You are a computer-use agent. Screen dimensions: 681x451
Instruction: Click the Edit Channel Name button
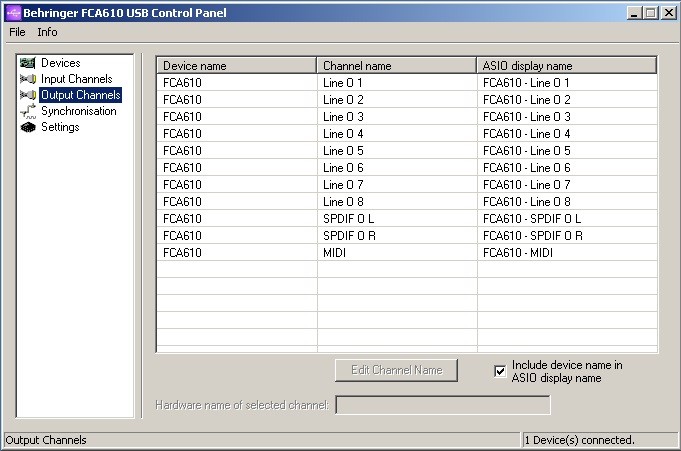click(396, 370)
